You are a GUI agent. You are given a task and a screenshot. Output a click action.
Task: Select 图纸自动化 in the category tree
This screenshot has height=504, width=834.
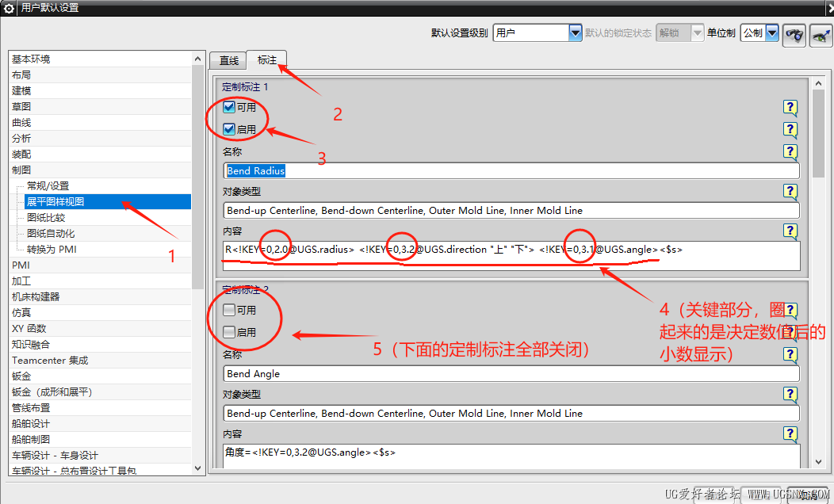[51, 234]
